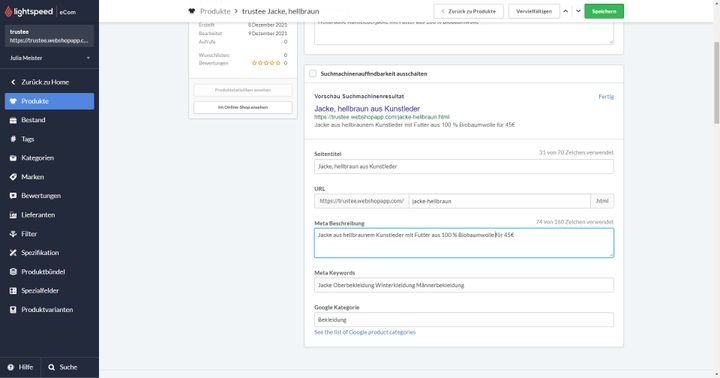Open the Produktbündel menu item

click(x=50, y=272)
